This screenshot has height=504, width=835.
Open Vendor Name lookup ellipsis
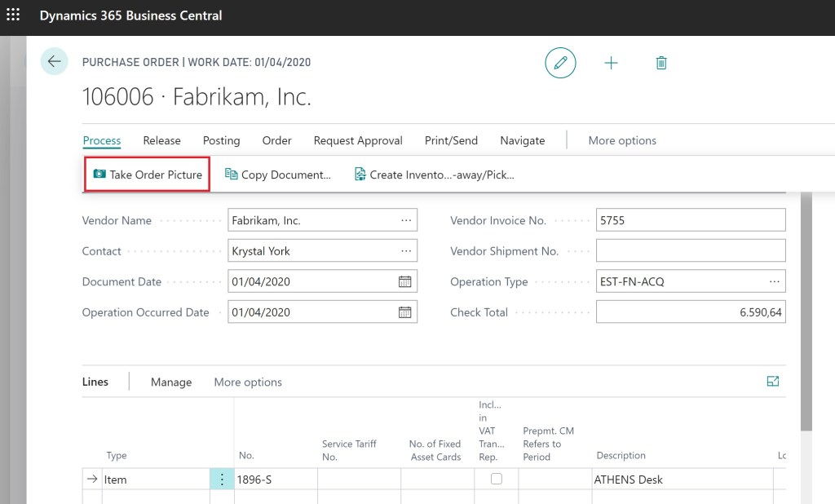point(406,220)
